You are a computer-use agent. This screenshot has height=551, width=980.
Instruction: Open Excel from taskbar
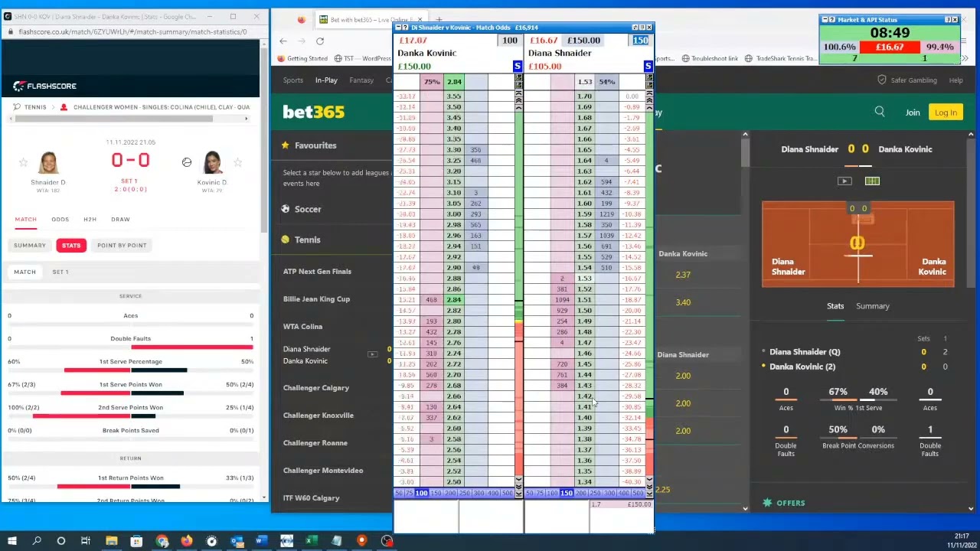[312, 541]
